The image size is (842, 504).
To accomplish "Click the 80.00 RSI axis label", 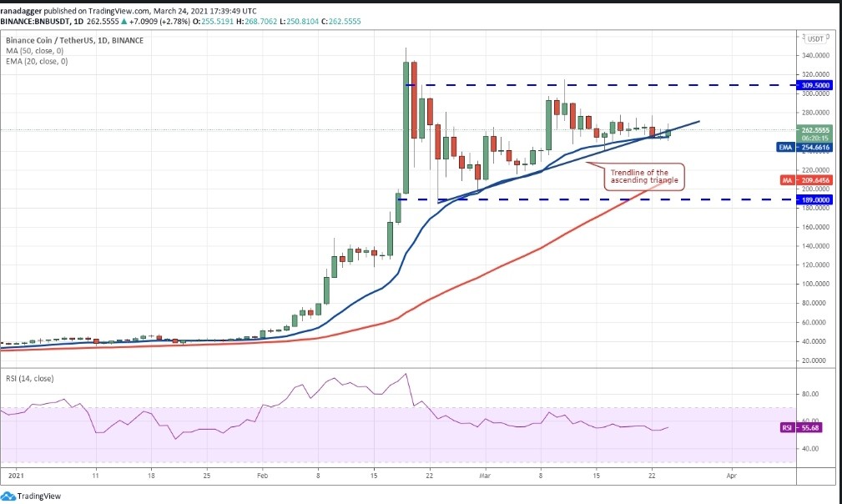I will click(x=811, y=394).
